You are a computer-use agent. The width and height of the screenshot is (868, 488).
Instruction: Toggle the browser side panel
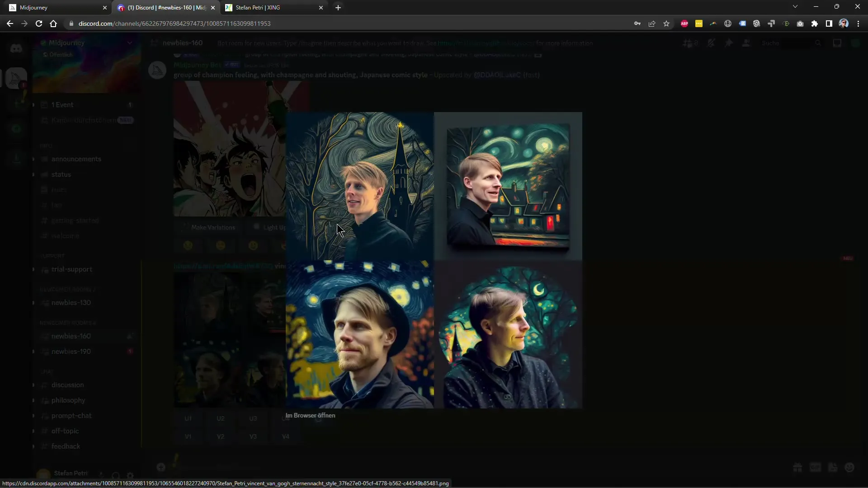829,23
